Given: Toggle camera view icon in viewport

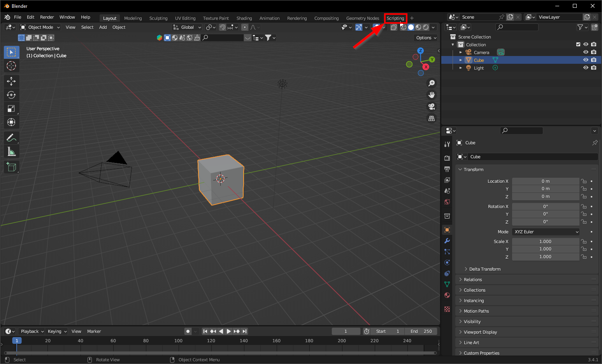Looking at the screenshot, I should click(x=432, y=107).
